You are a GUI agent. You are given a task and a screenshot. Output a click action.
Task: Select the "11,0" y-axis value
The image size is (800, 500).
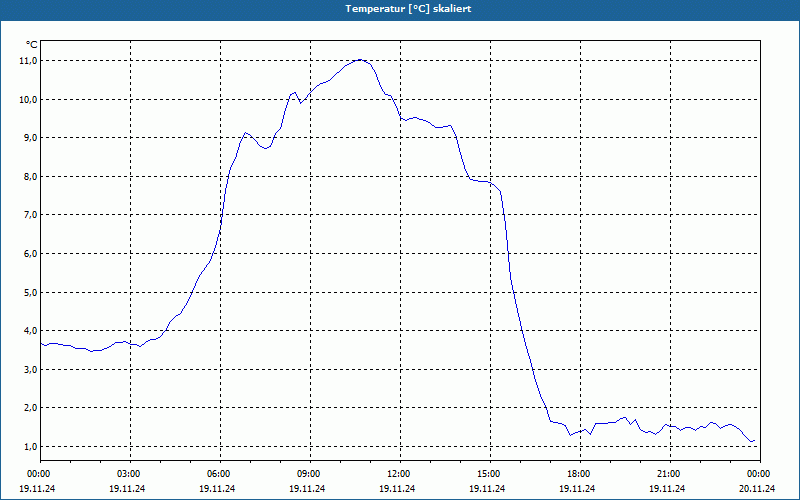(x=28, y=61)
